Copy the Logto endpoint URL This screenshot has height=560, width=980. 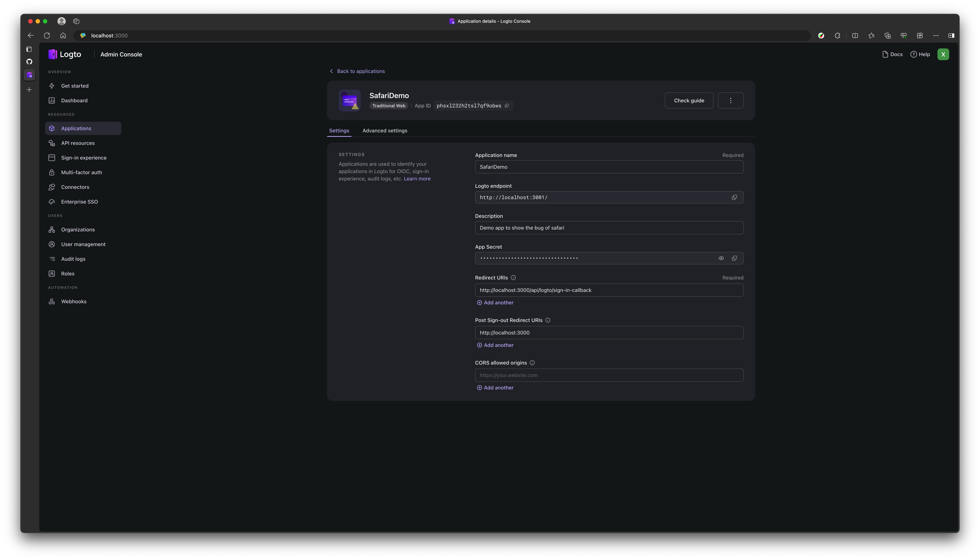pos(734,197)
